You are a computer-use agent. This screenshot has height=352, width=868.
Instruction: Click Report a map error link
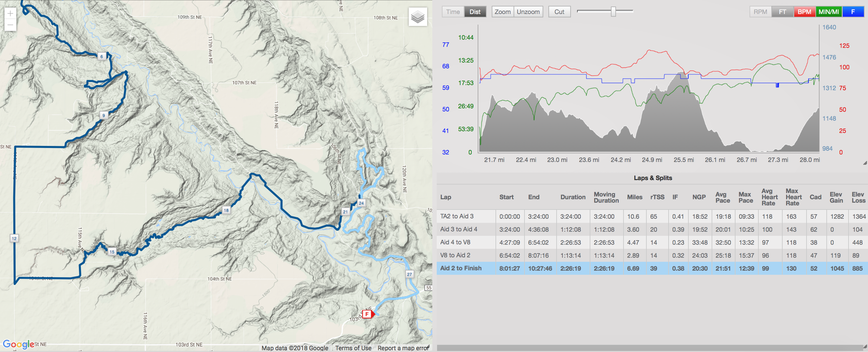click(x=403, y=348)
